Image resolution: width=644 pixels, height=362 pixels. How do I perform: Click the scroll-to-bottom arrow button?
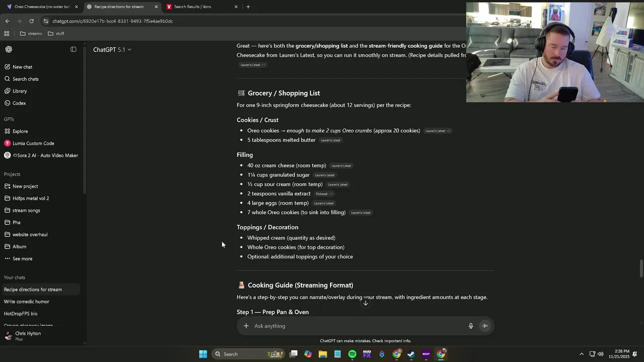point(366,303)
